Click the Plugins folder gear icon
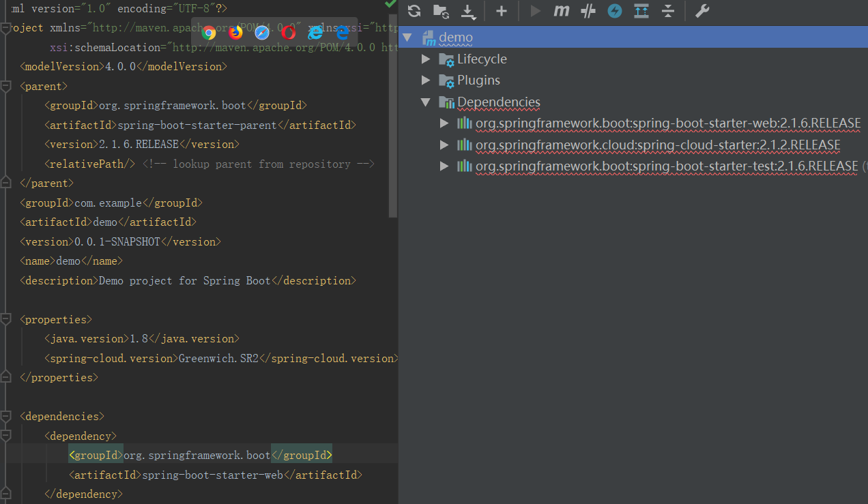 pyautogui.click(x=446, y=80)
